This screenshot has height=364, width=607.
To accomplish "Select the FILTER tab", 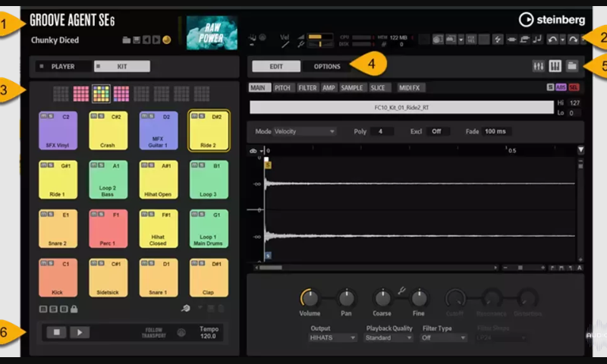I will click(x=307, y=88).
